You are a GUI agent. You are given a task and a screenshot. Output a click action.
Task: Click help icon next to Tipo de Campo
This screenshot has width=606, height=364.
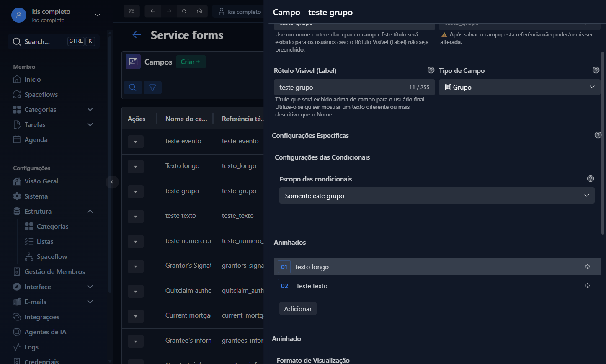[596, 70]
